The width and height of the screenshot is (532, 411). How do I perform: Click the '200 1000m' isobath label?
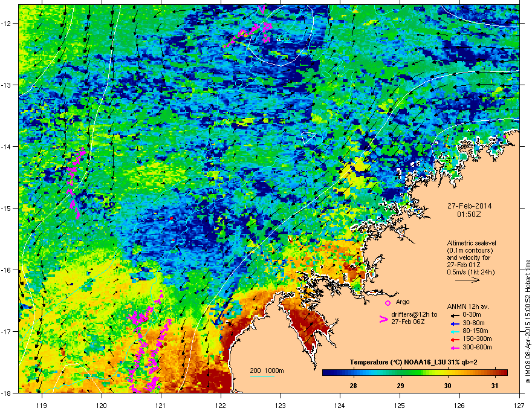coord(267,371)
